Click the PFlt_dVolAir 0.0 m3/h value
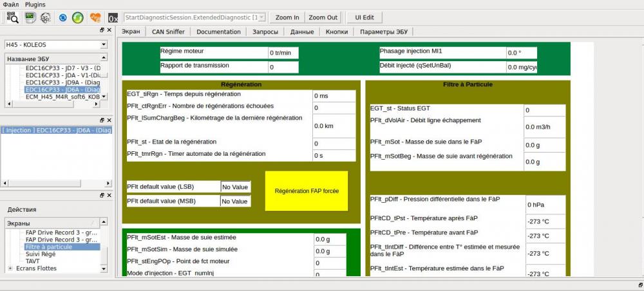Viewport: 644px width, 291px height. [x=545, y=127]
